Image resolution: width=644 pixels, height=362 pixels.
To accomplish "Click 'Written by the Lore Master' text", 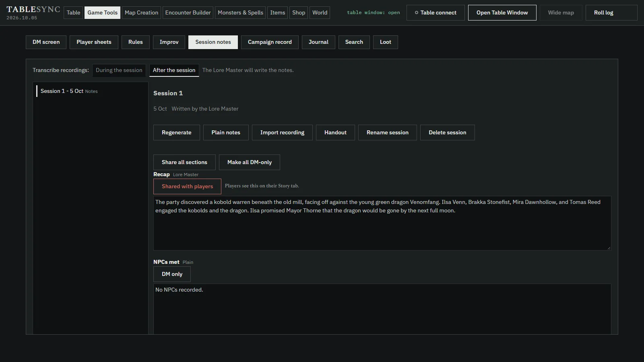I will tap(205, 109).
